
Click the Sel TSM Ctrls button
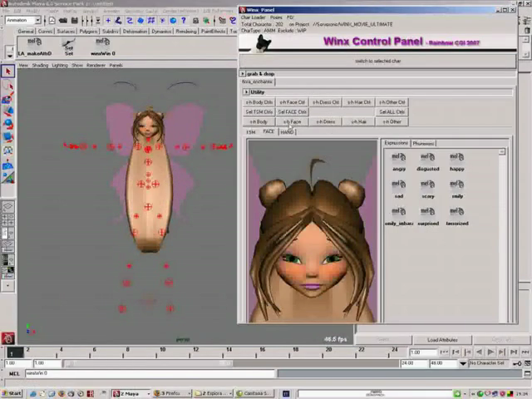pos(259,112)
